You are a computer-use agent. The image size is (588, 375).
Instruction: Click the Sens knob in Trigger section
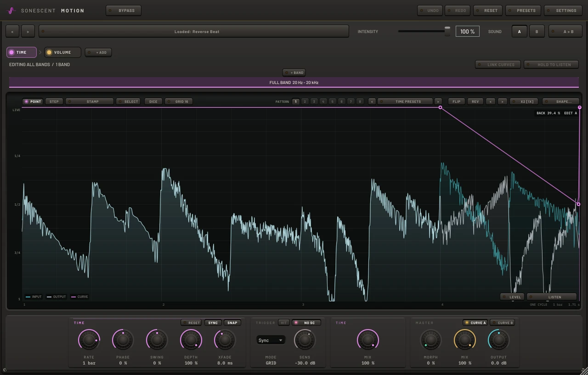[305, 340]
